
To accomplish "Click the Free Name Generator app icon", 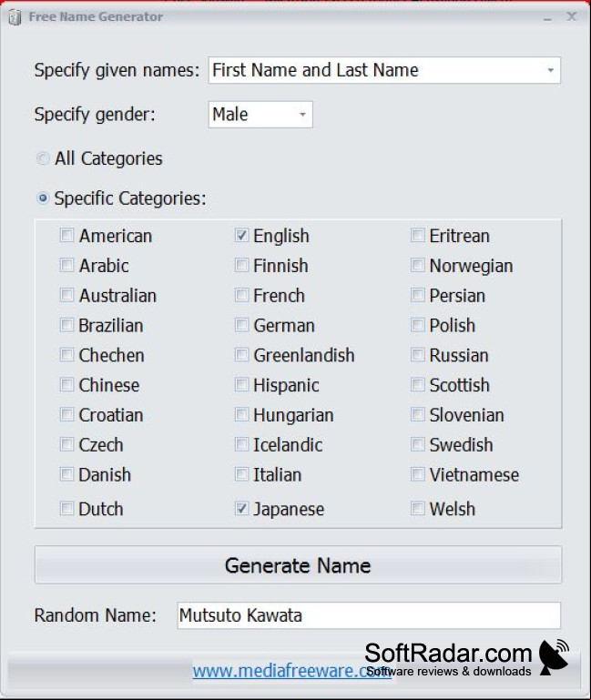I will pyautogui.click(x=15, y=18).
